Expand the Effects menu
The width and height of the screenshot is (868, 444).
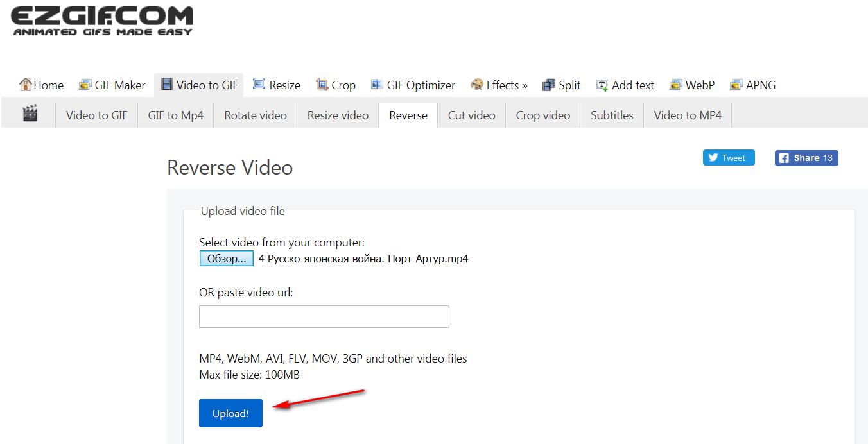tap(499, 85)
